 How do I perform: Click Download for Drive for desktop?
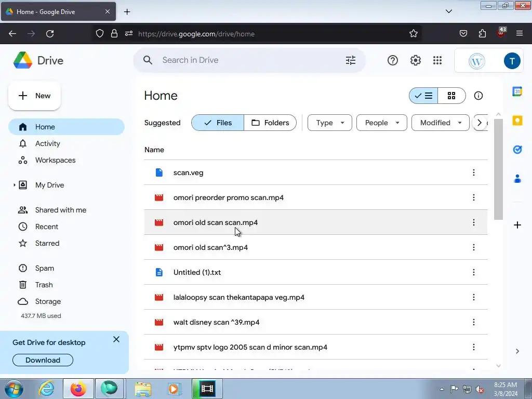[43, 360]
